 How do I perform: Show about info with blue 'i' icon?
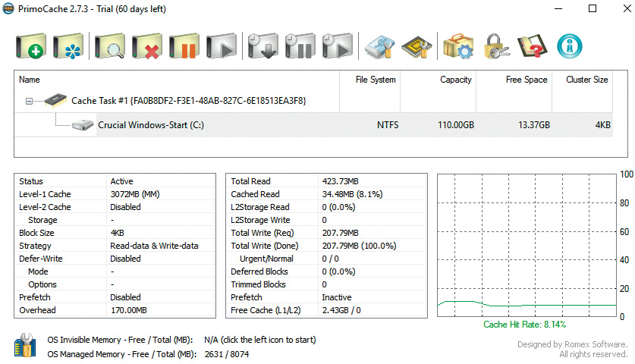570,46
